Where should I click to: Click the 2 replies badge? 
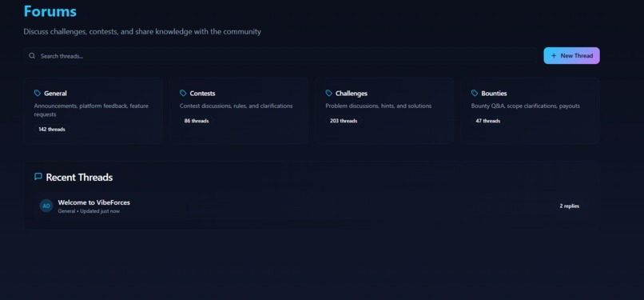coord(569,206)
